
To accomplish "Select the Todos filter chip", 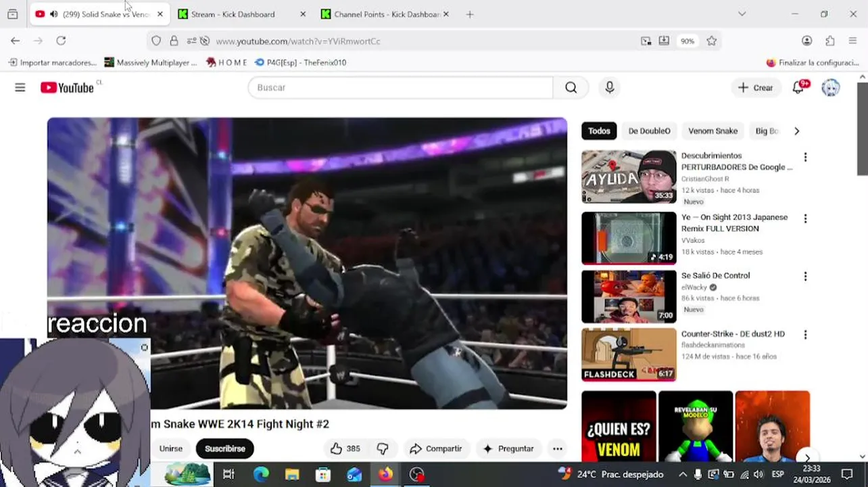I will (599, 131).
